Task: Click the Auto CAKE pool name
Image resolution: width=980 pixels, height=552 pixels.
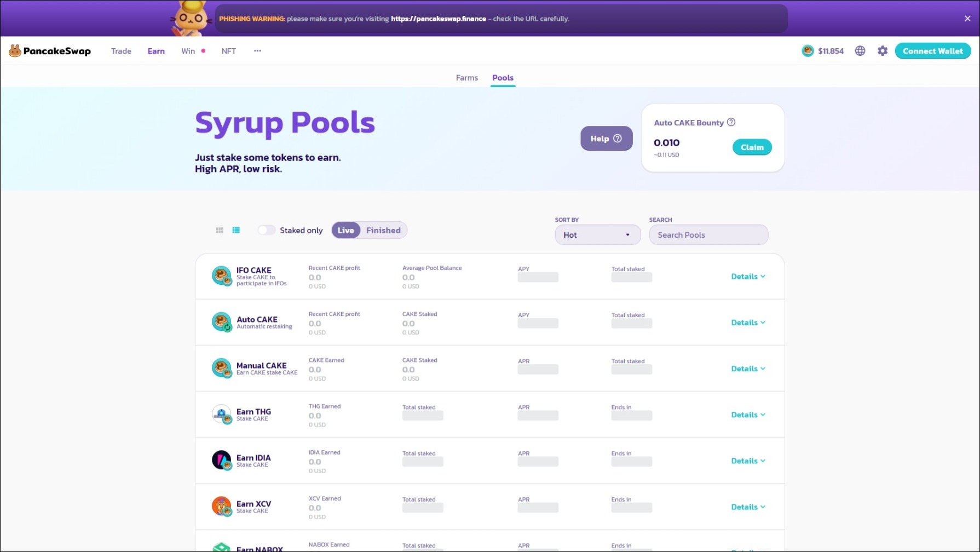Action: (x=257, y=319)
